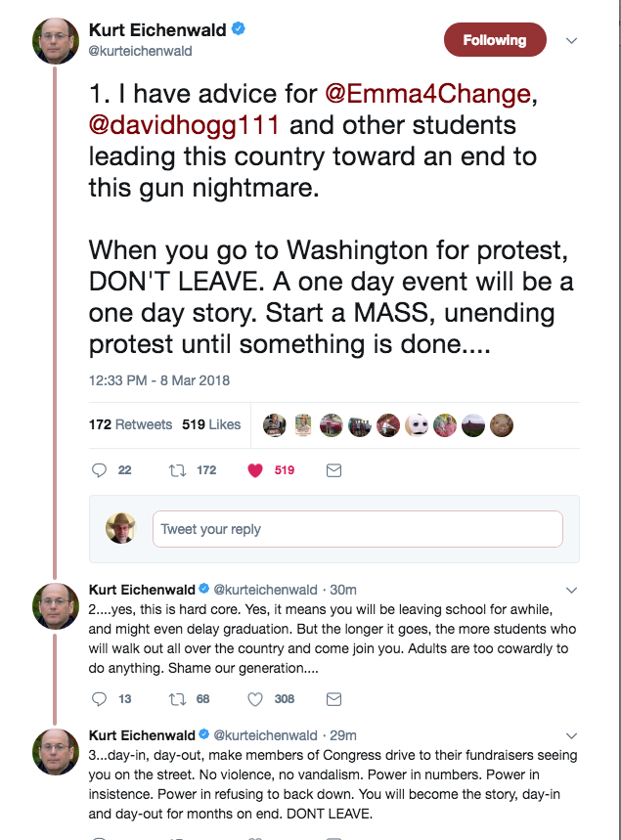View the 519 Likes list
The width and height of the screenshot is (621, 840).
point(211,424)
